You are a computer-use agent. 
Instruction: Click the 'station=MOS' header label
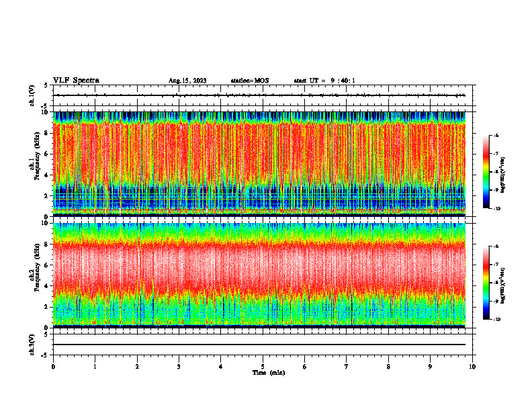tap(250, 81)
